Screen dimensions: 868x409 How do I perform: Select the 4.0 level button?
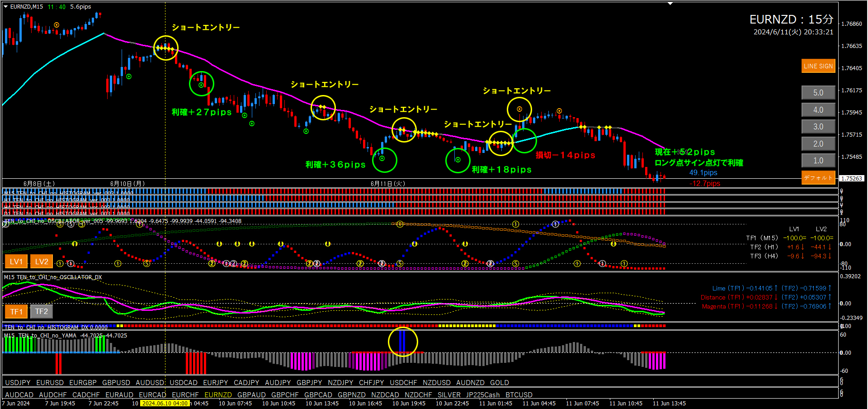(818, 110)
